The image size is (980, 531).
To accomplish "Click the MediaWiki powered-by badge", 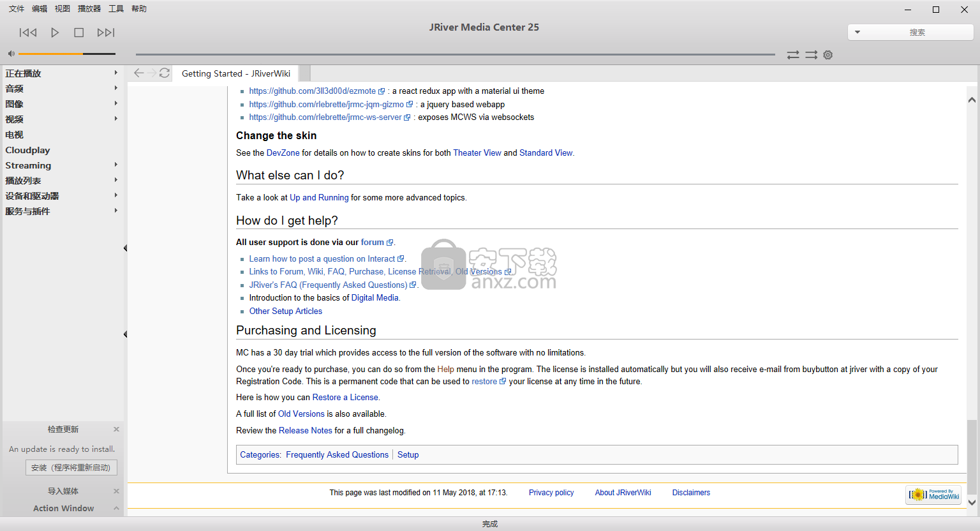I will click(x=933, y=495).
